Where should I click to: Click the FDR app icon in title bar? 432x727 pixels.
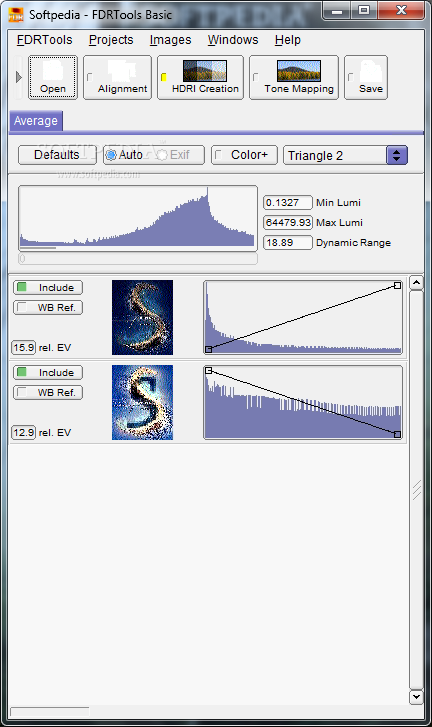coord(15,15)
